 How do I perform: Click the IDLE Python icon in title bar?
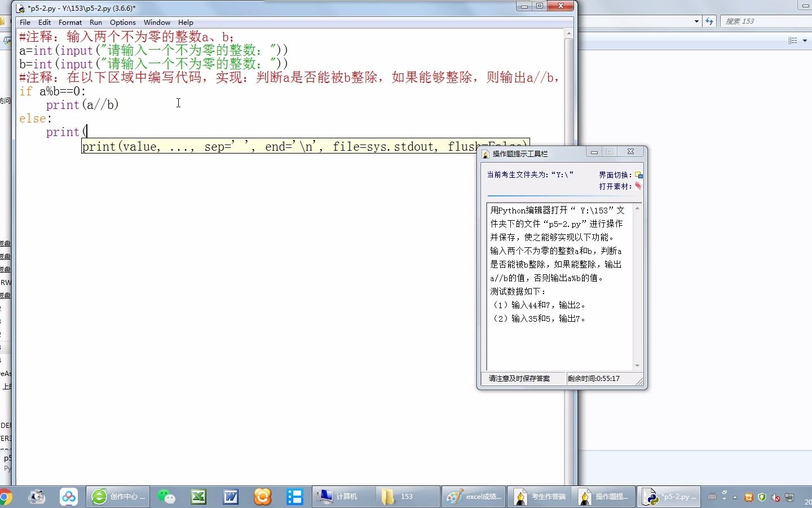tap(21, 8)
